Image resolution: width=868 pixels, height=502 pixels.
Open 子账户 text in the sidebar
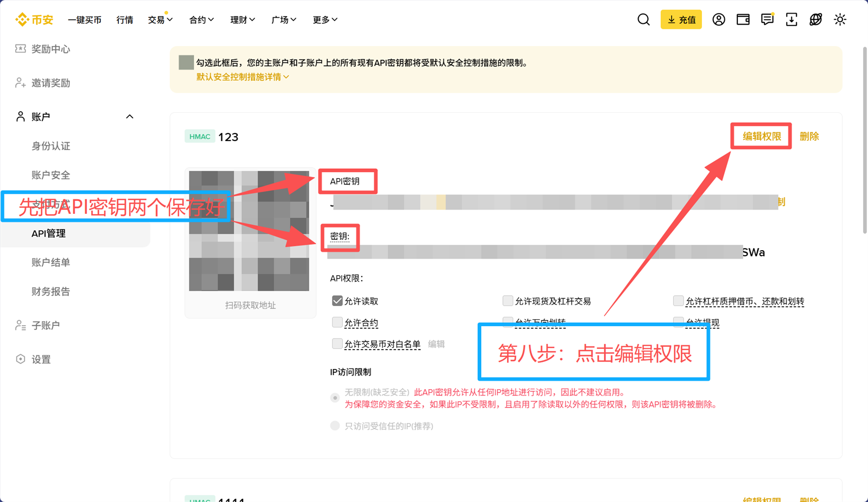coord(46,326)
